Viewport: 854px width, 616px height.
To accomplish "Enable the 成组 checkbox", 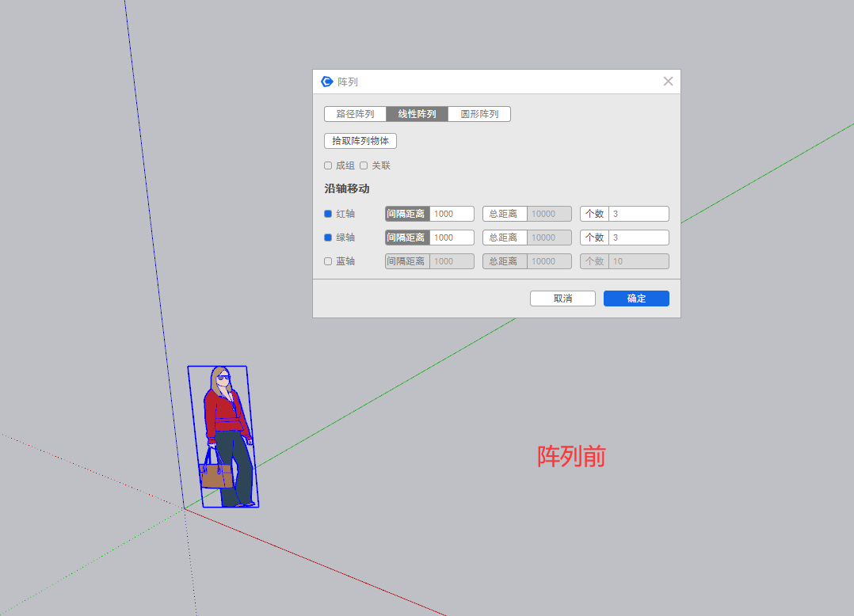I will (x=328, y=165).
